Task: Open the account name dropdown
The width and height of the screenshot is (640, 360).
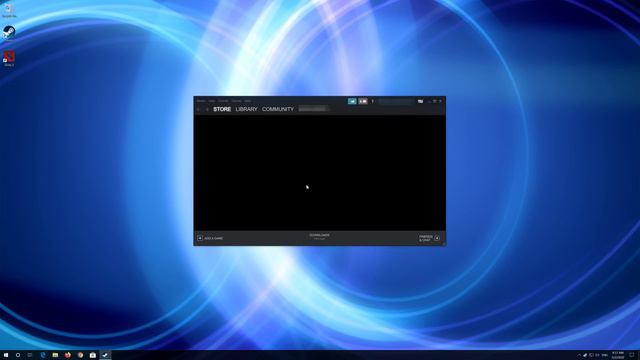Action: click(x=396, y=101)
